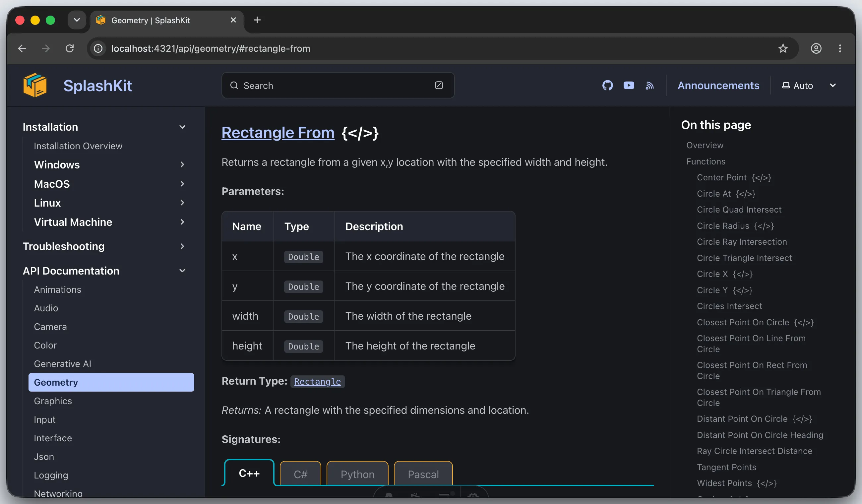Image resolution: width=862 pixels, height=504 pixels.
Task: Click the slash shortcut icon in search
Action: 439,85
